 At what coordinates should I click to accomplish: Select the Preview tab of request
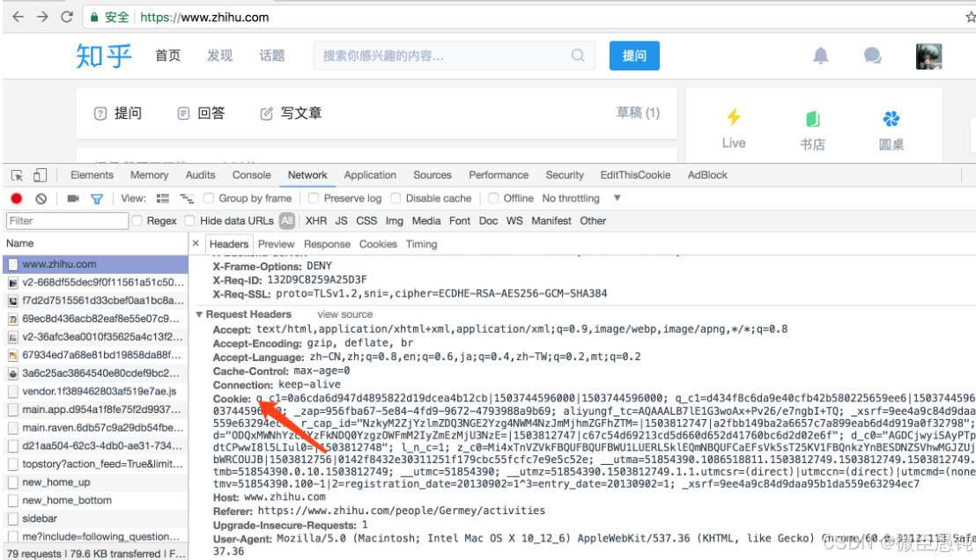click(x=277, y=245)
